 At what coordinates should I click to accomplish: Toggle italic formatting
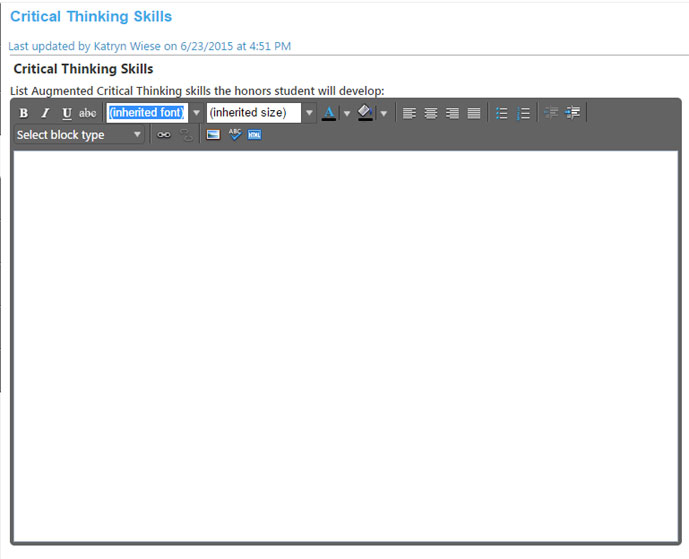point(45,113)
